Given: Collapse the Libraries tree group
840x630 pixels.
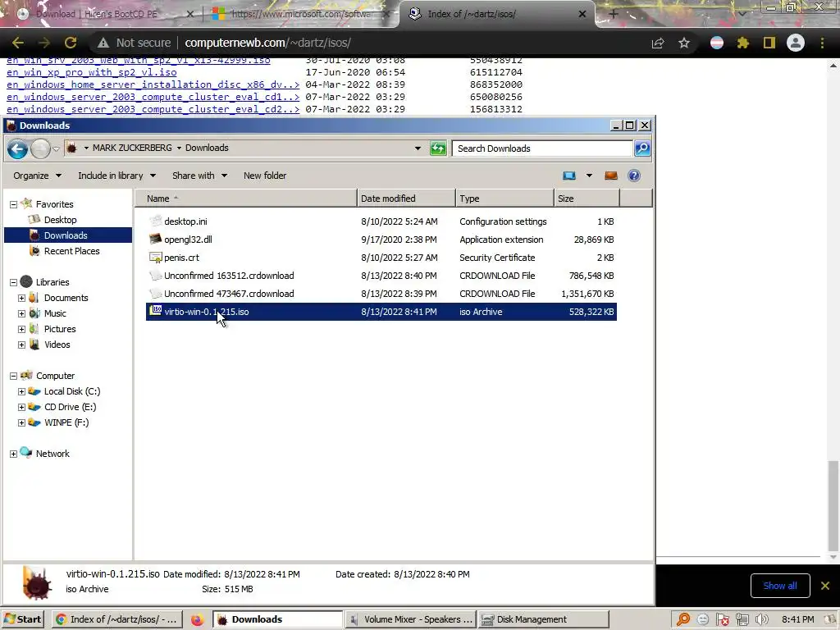Looking at the screenshot, I should click(x=13, y=282).
